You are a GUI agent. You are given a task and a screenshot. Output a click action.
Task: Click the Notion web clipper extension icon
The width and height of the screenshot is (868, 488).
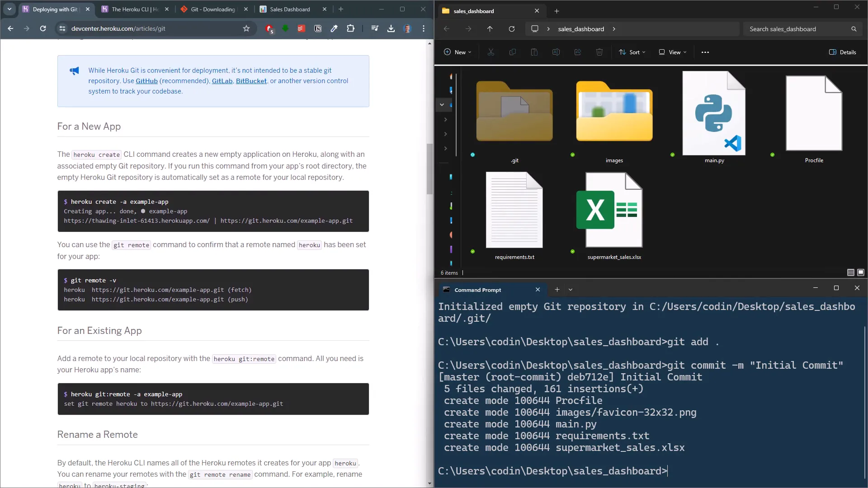[x=318, y=28]
